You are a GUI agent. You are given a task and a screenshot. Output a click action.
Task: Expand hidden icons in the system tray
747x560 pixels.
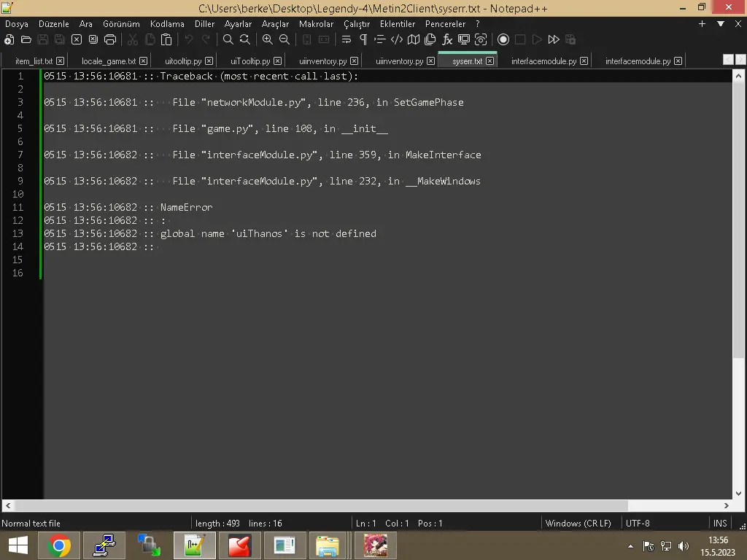[630, 545]
